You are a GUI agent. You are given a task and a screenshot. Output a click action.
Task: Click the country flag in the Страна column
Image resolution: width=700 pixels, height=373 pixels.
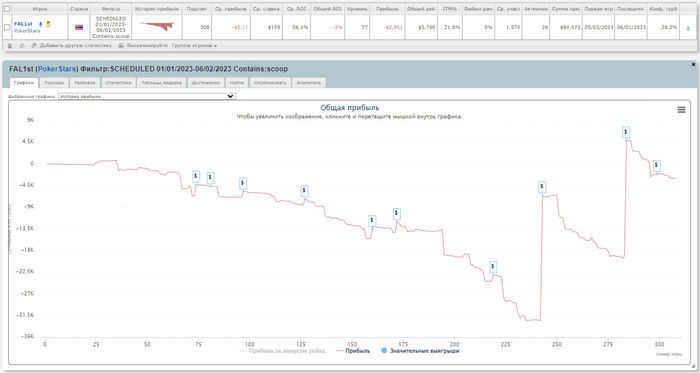click(x=79, y=27)
